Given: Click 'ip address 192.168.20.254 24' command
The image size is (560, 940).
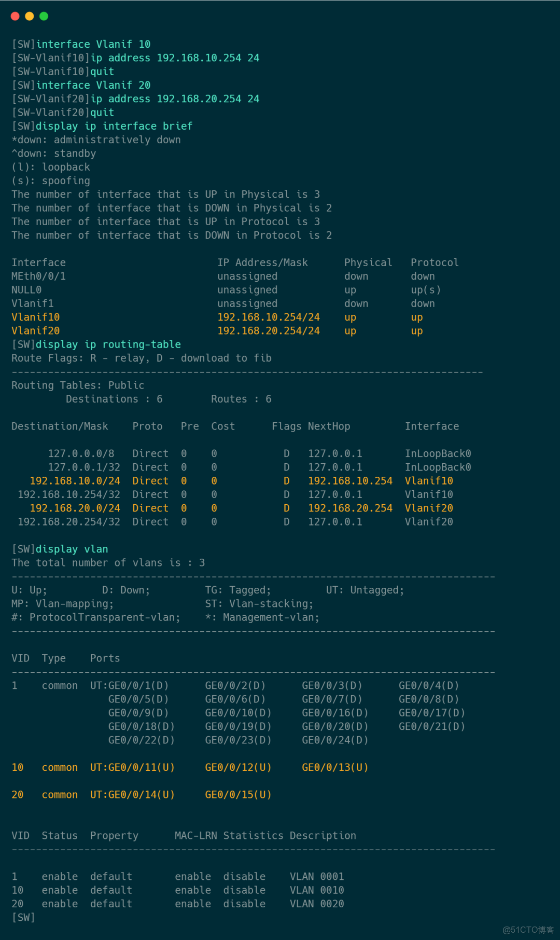Looking at the screenshot, I should (x=175, y=99).
